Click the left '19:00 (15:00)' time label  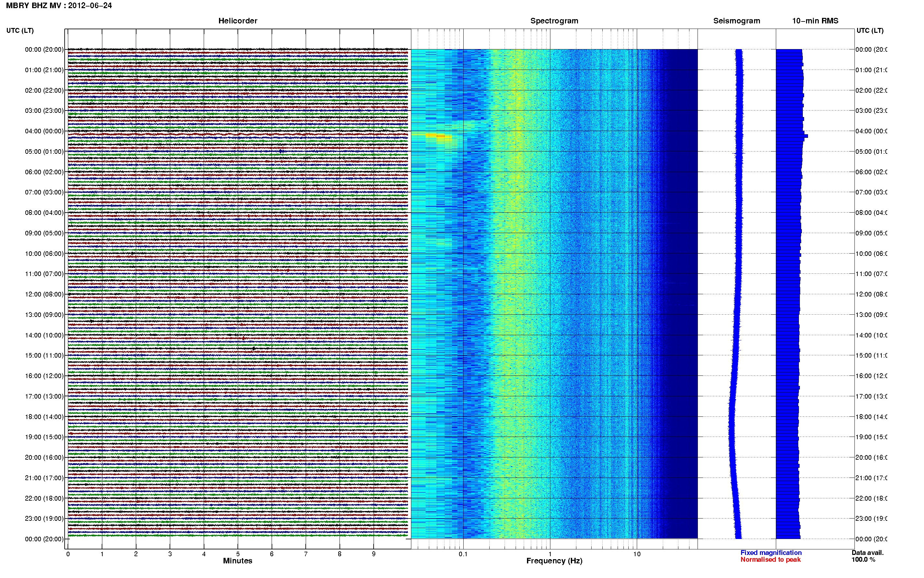coord(44,437)
